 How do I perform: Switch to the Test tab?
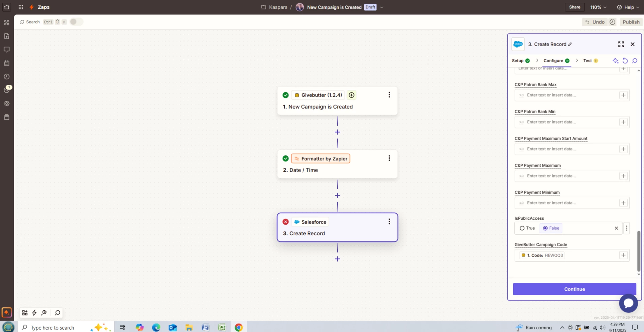(591, 61)
